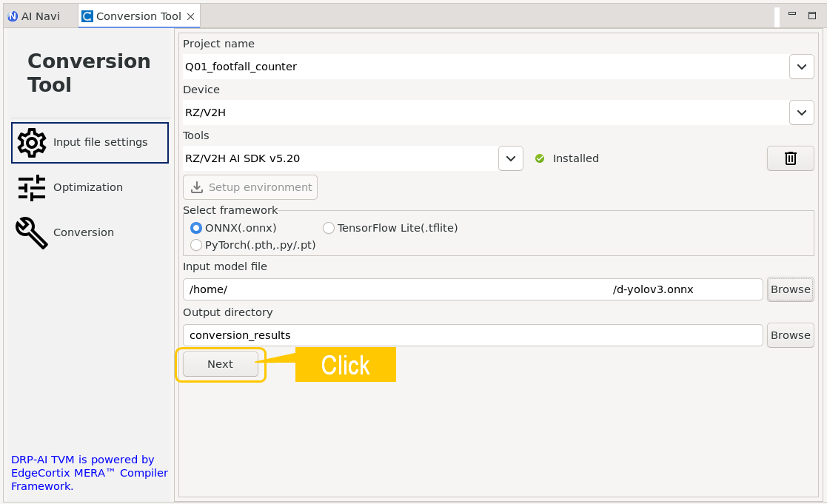Click the sliders icon beside Optimization

[x=32, y=188]
